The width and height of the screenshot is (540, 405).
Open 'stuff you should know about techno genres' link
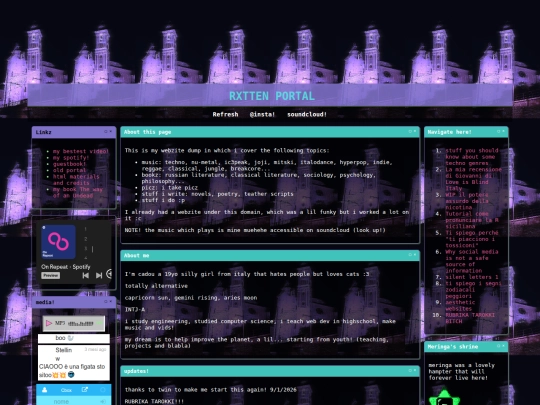(472, 157)
